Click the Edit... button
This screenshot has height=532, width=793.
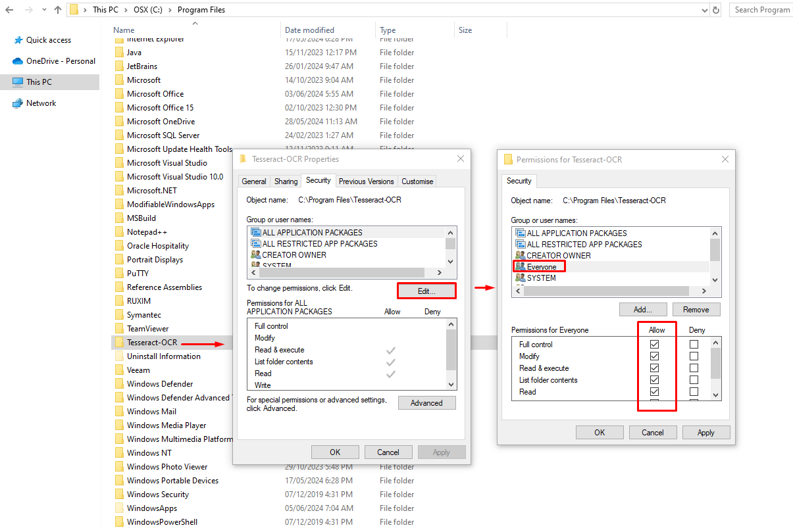click(426, 291)
